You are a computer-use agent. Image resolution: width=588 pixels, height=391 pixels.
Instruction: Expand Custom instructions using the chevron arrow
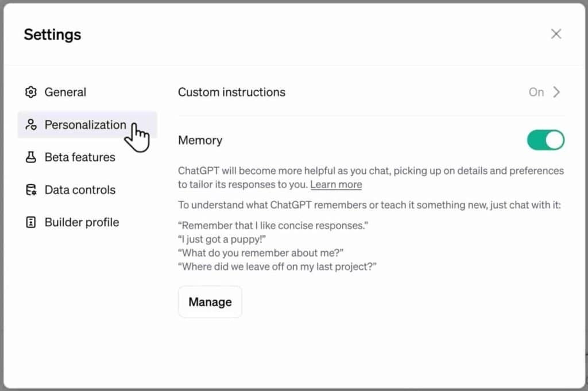tap(556, 92)
